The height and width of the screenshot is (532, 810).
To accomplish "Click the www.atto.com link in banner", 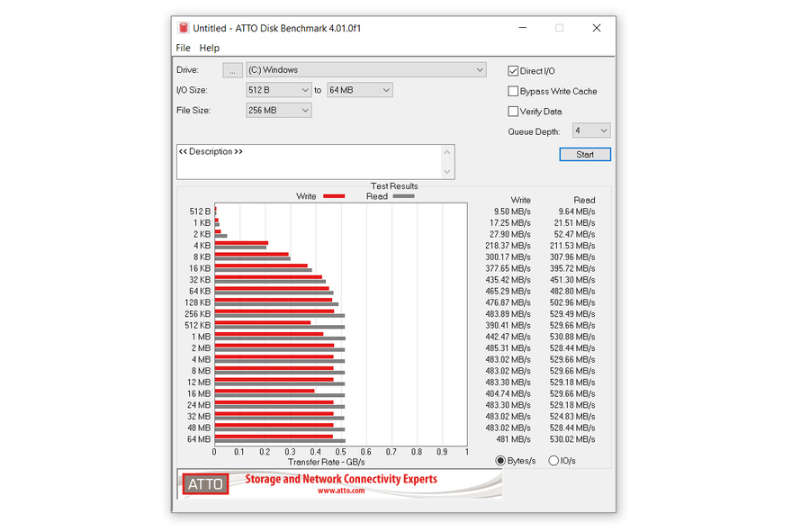I will 341,491.
